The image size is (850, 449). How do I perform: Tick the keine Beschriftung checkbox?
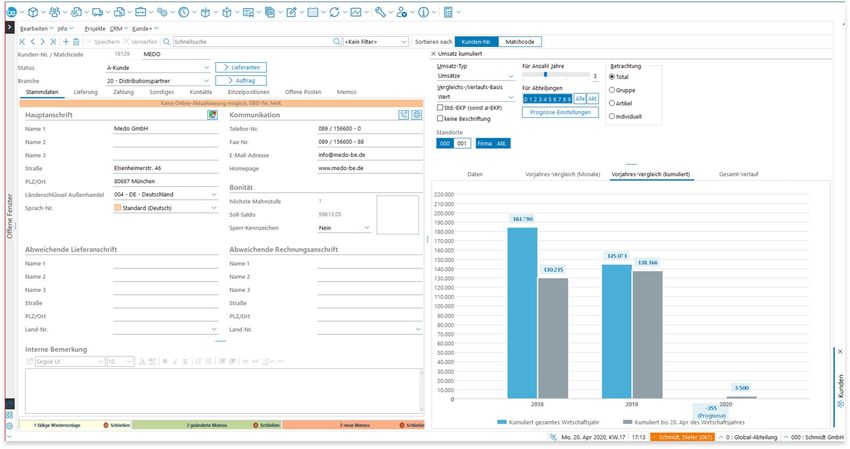coord(441,118)
